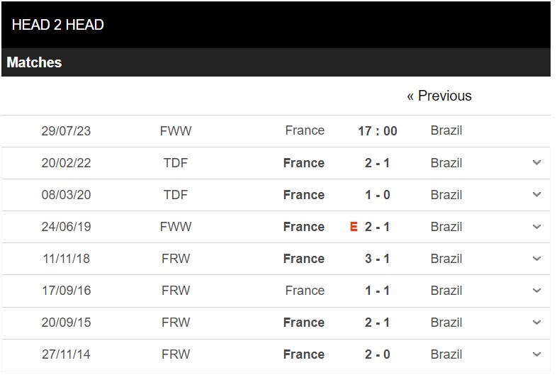Click the Matches section header
This screenshot has width=557, height=392.
coord(276,62)
